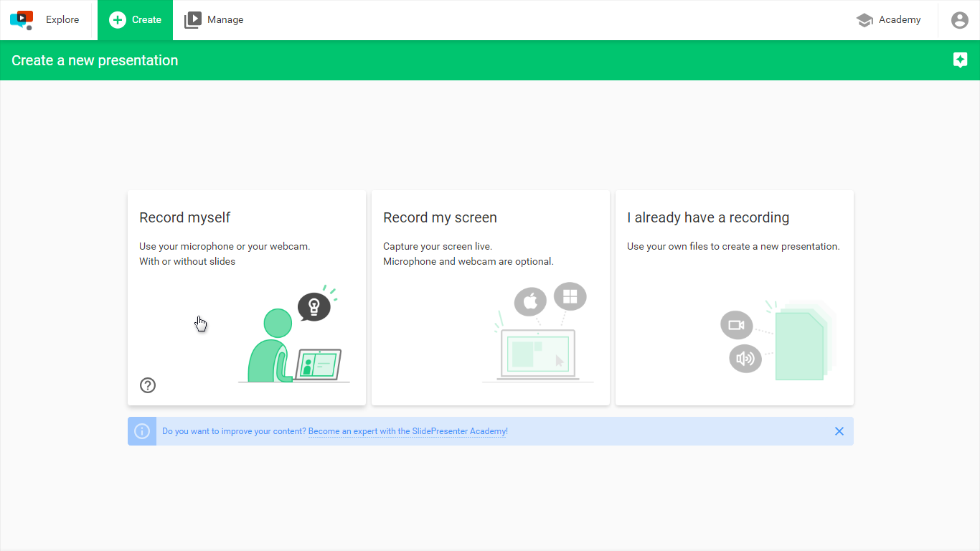Click the graduation cap Academy icon
This screenshot has width=980, height=551.
coord(864,20)
